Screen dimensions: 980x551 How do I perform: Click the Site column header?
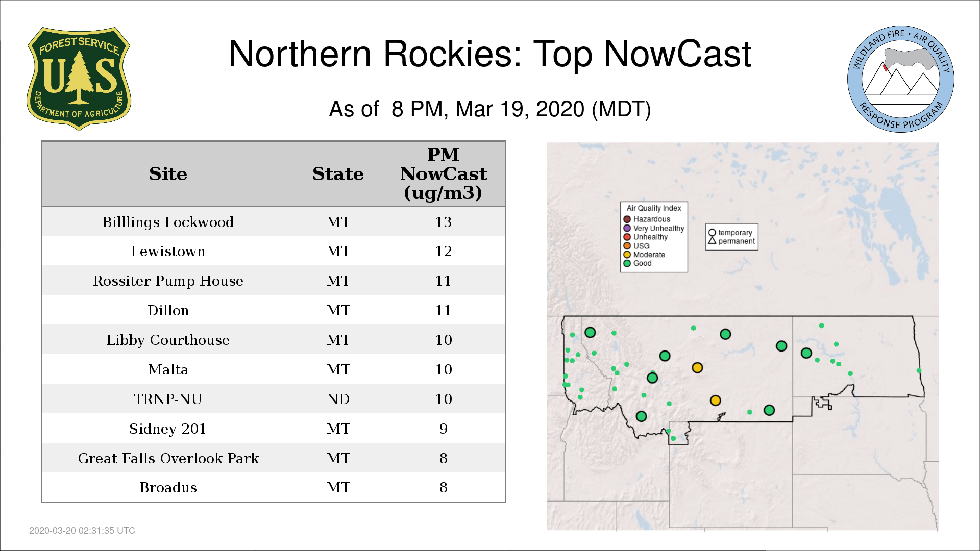click(x=168, y=174)
